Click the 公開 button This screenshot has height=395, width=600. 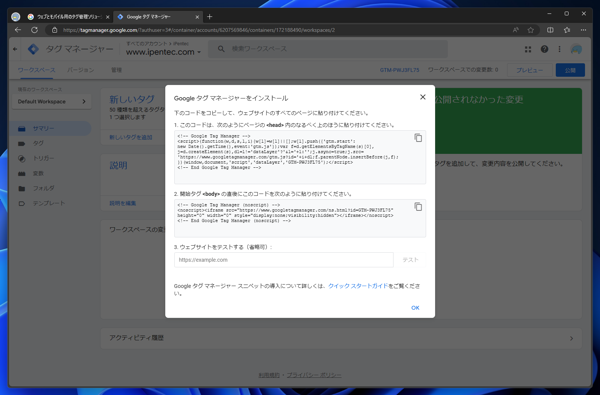pos(570,70)
